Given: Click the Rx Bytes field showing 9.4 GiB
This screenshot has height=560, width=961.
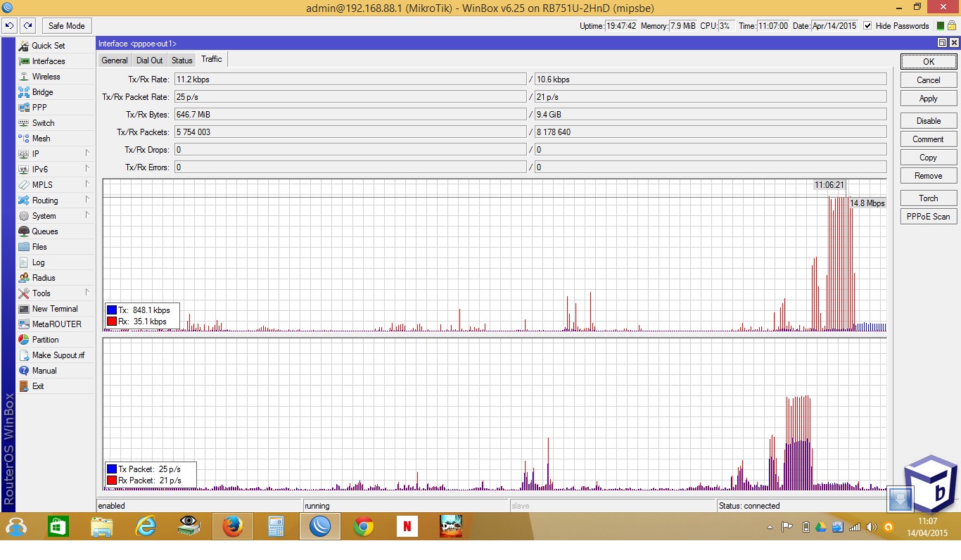Looking at the screenshot, I should (711, 115).
